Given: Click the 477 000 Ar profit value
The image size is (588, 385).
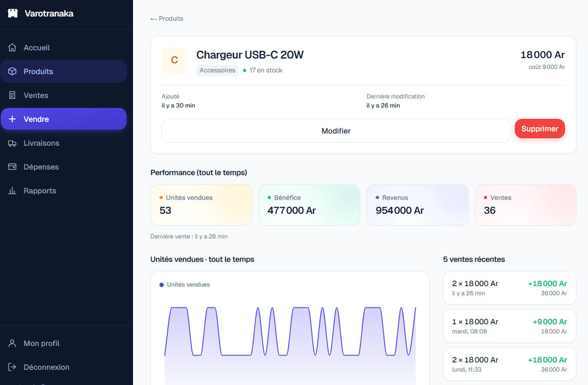Looking at the screenshot, I should point(292,211).
